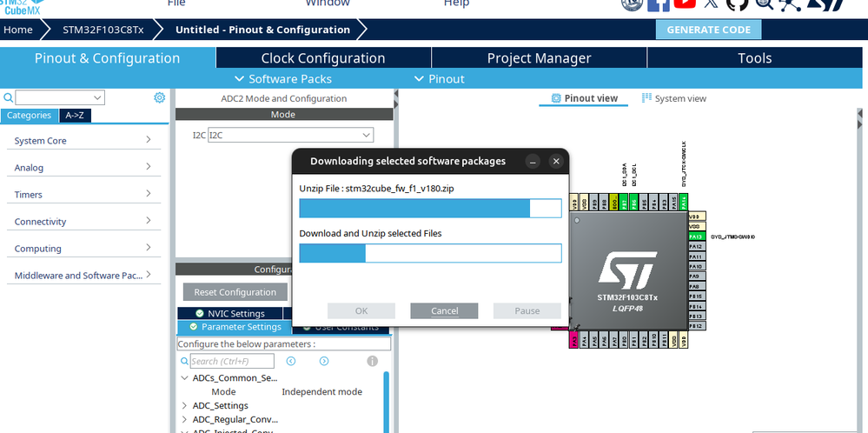Open the X social link icon
The image size is (868, 433).
[x=712, y=3]
